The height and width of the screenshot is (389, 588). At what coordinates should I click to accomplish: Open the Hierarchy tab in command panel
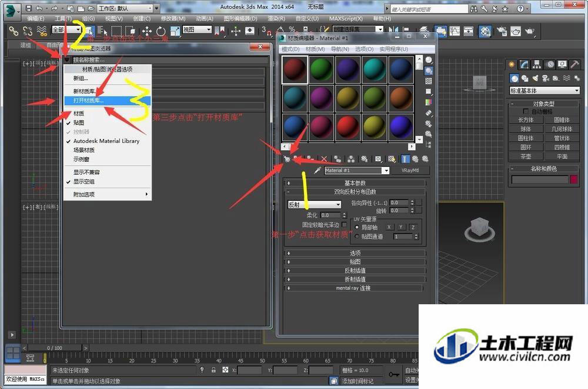537,65
